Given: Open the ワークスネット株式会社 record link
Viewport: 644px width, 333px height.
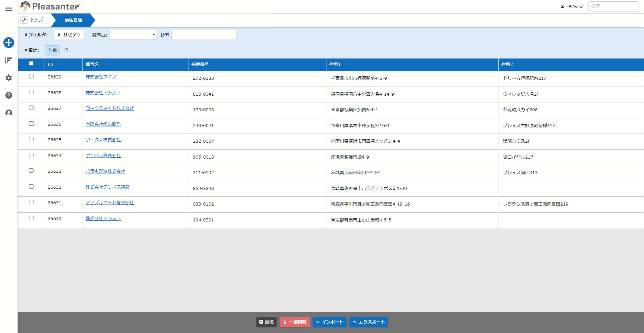Looking at the screenshot, I should tap(110, 108).
